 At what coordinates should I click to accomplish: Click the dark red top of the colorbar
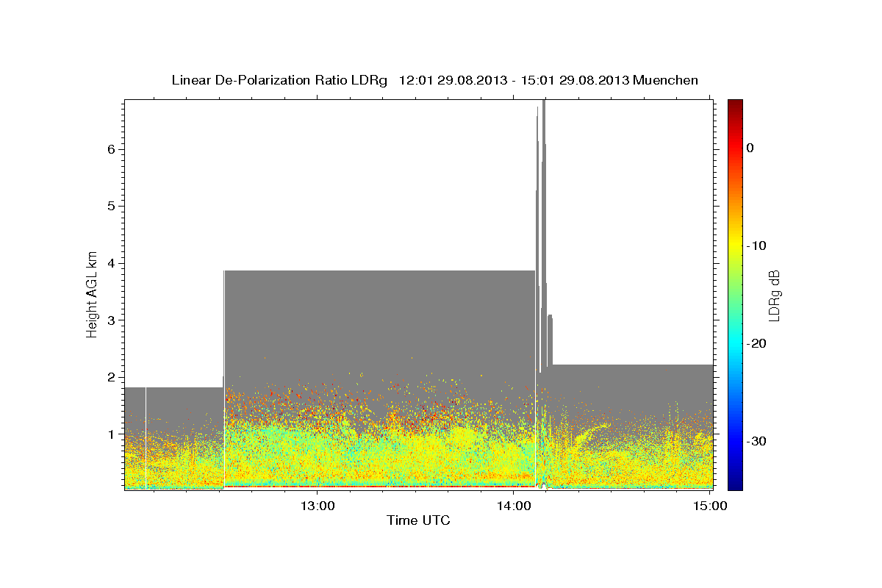pos(735,107)
